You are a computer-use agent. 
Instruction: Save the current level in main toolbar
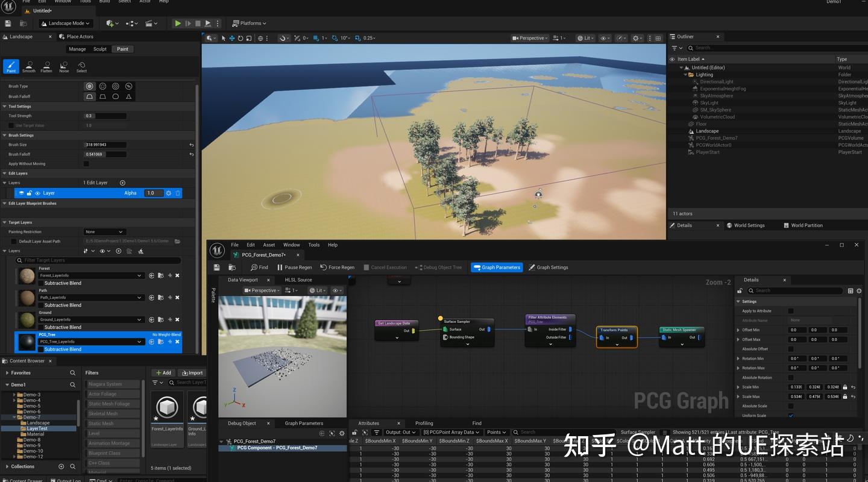(x=8, y=23)
